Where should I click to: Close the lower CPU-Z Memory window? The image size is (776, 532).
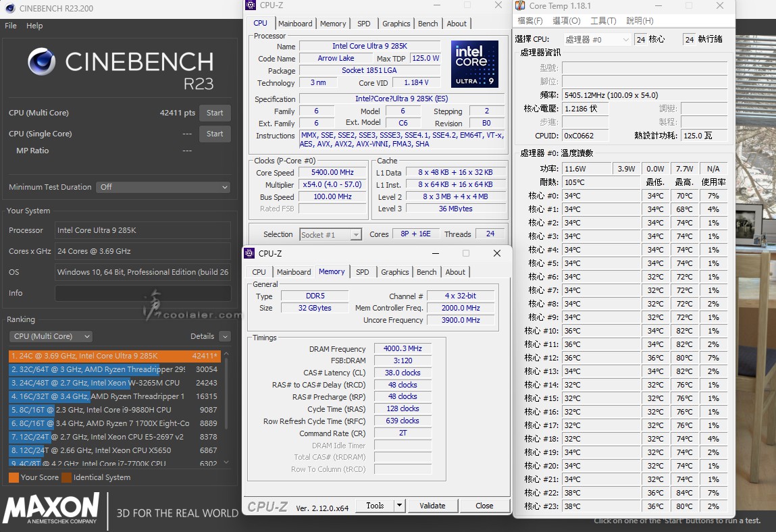tap(497, 253)
